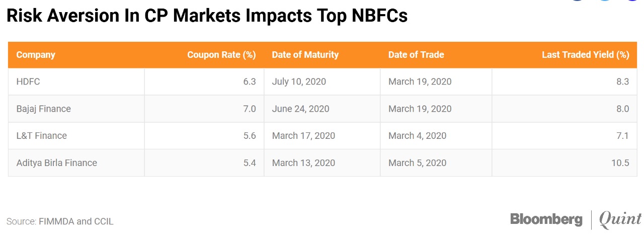Select the Bajaj Finance row name

(44, 109)
